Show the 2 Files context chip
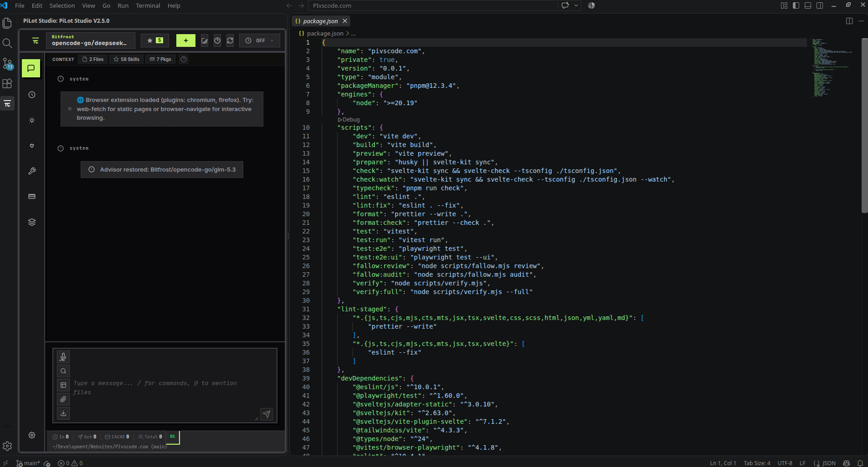 (93, 59)
